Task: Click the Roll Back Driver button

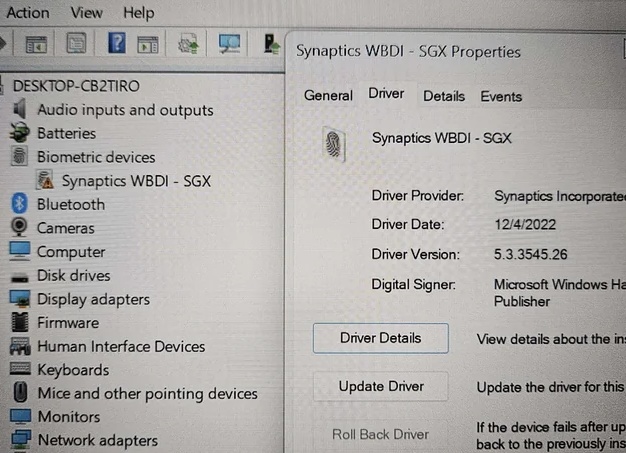Action: pos(380,434)
